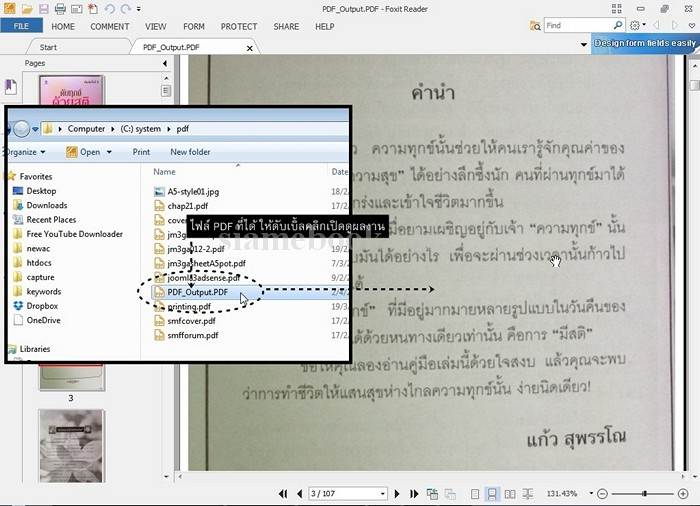Go to the last page button
700x506 pixels.
pyautogui.click(x=414, y=493)
